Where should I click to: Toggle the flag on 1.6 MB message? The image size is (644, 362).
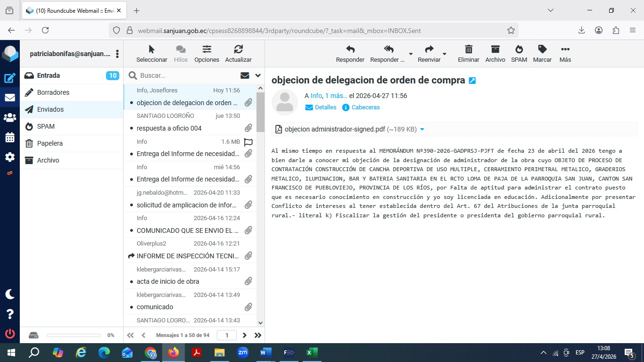pos(248,142)
